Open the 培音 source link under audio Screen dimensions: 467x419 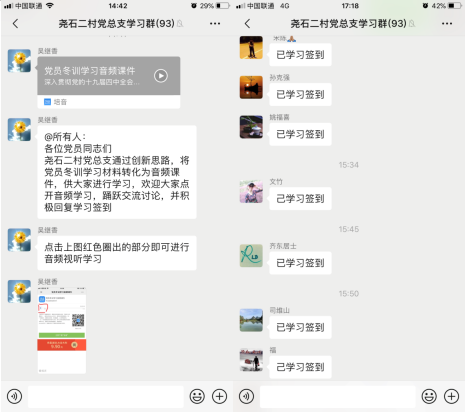point(56,102)
